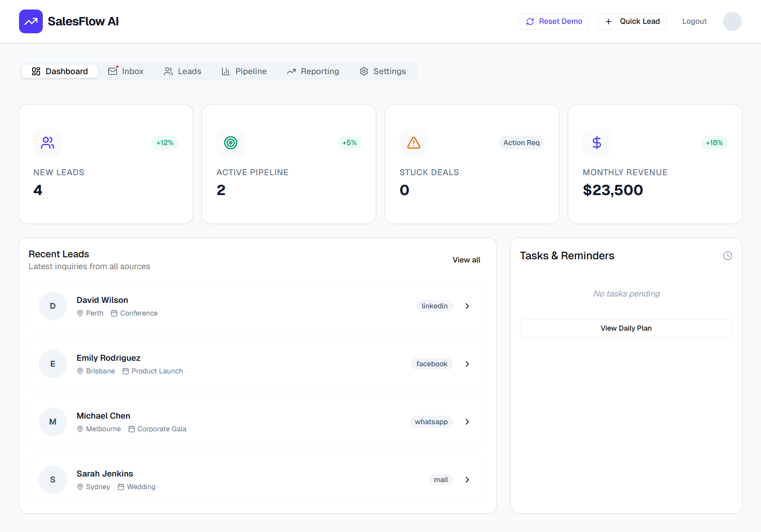Viewport: 761px width, 532px height.
Task: Click the SalesFlow AI logo icon
Action: (x=31, y=21)
